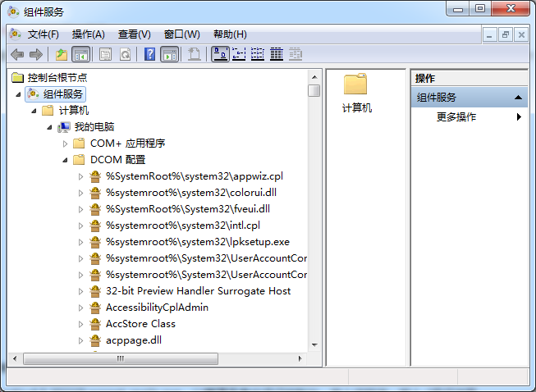This screenshot has width=536, height=392.
Task: Switch to Large Icons view
Action: tap(220, 54)
